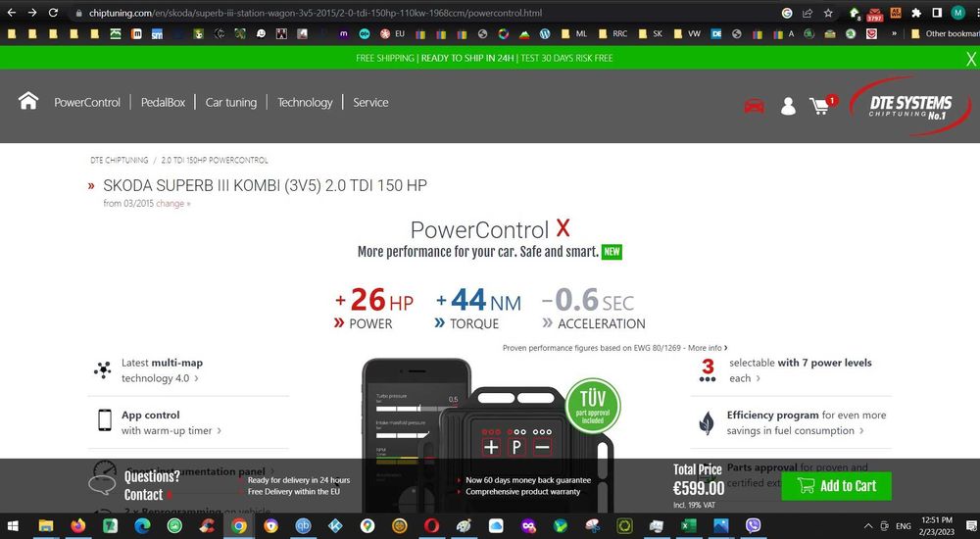Open the ML bookmark folder
The height and width of the screenshot is (539, 980).
coord(574,33)
